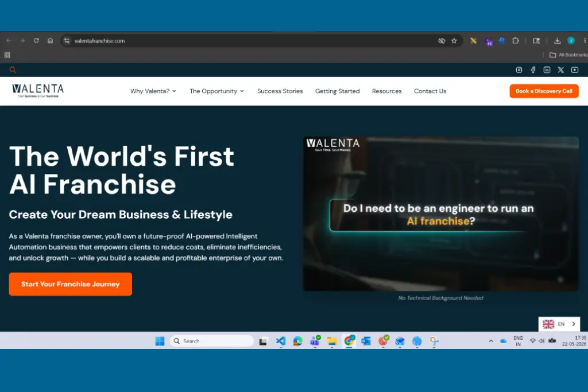Open the Valenta X (Twitter) icon
The image size is (588, 392).
tap(560, 69)
